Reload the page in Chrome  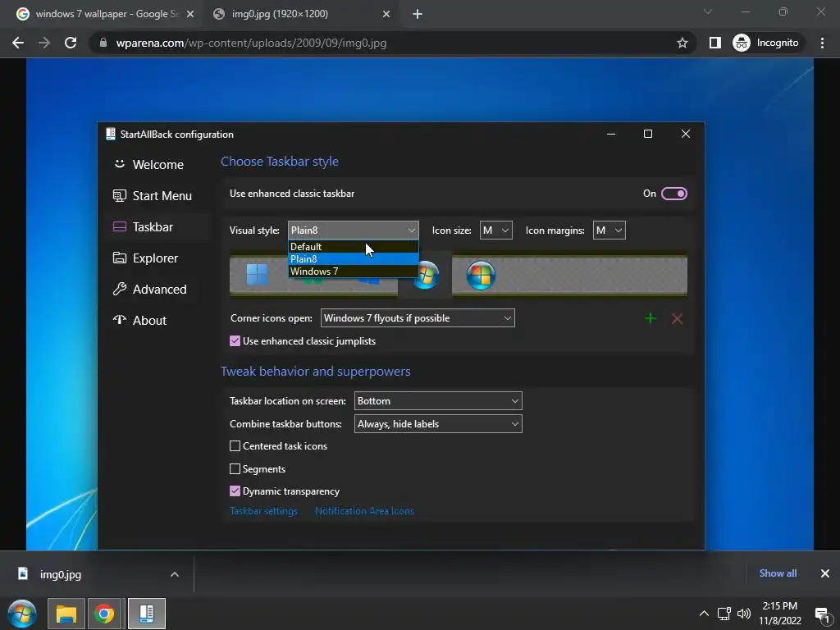tap(71, 43)
